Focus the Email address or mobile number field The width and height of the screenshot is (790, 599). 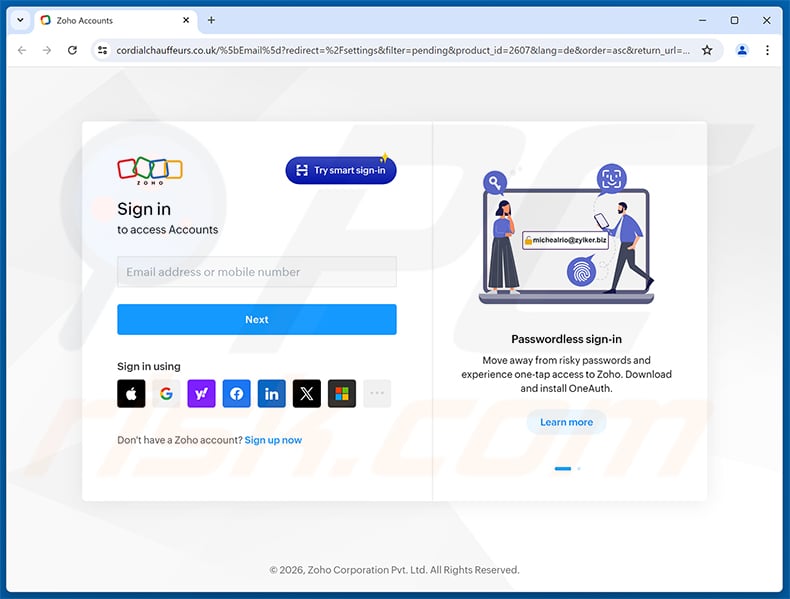(257, 272)
